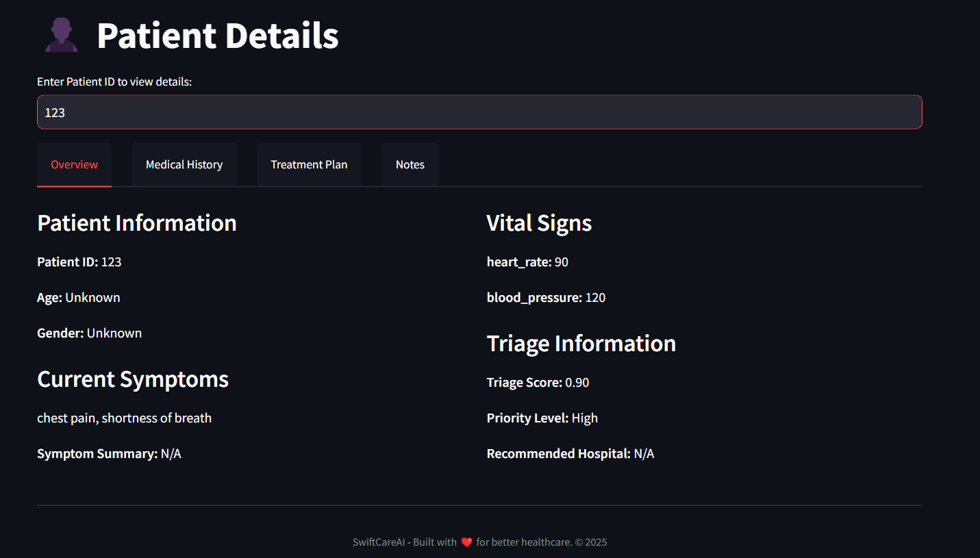Select the Treatment Plan tab

point(309,164)
